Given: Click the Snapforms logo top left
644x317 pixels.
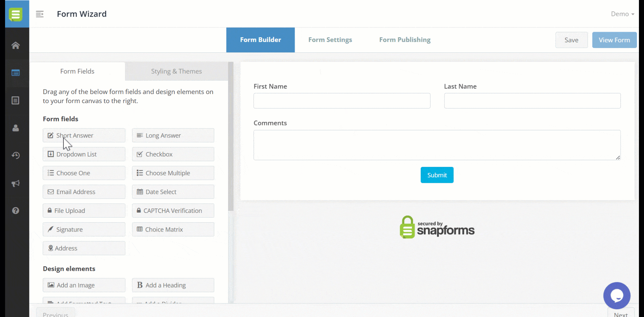Looking at the screenshot, I should pos(16,14).
